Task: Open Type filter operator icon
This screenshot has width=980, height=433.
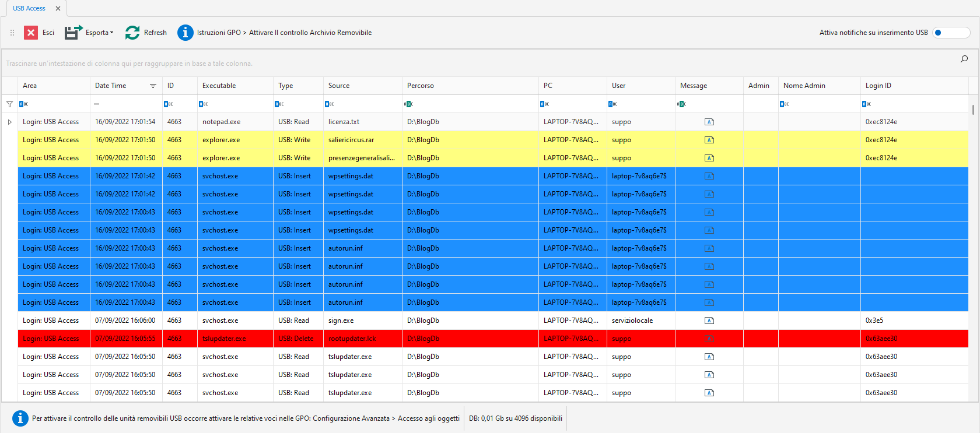Action: 279,104
